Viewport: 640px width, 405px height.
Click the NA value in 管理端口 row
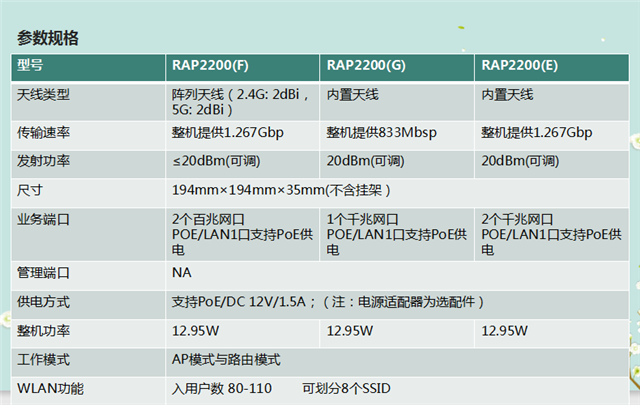click(182, 272)
